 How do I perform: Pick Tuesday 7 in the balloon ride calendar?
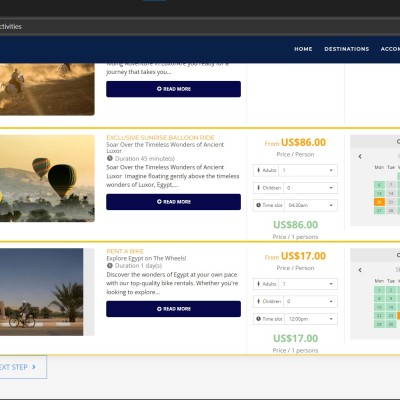(x=391, y=185)
